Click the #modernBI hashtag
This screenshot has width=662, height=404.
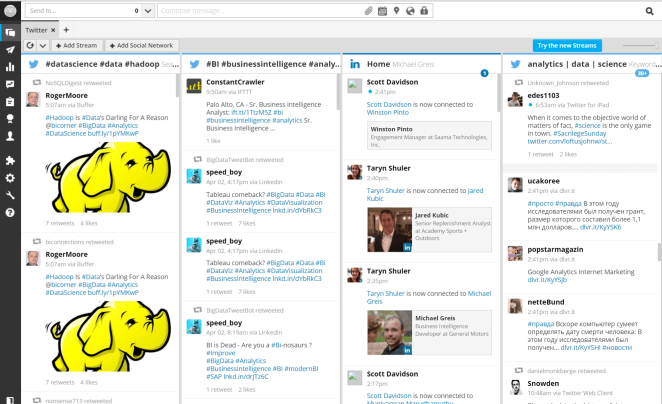coord(301,369)
